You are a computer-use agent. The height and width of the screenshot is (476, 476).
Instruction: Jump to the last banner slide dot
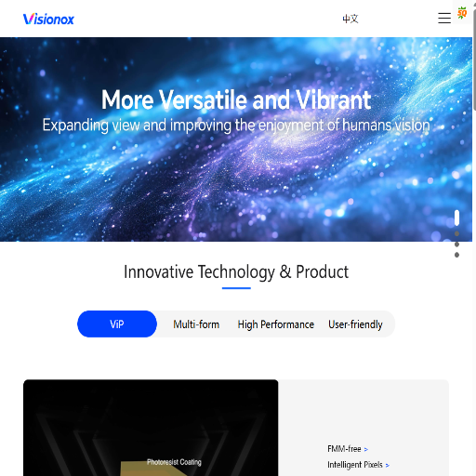(456, 255)
